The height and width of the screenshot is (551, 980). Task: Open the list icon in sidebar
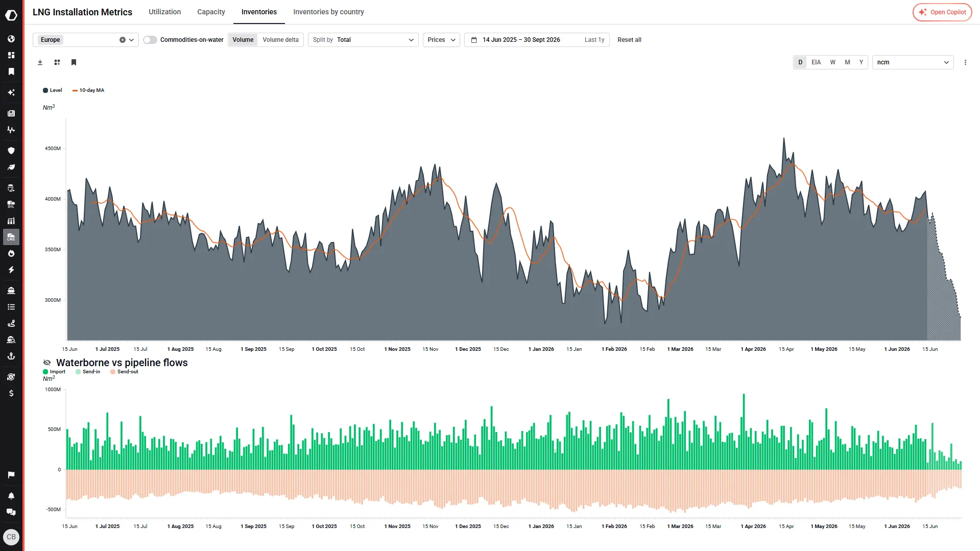click(11, 307)
